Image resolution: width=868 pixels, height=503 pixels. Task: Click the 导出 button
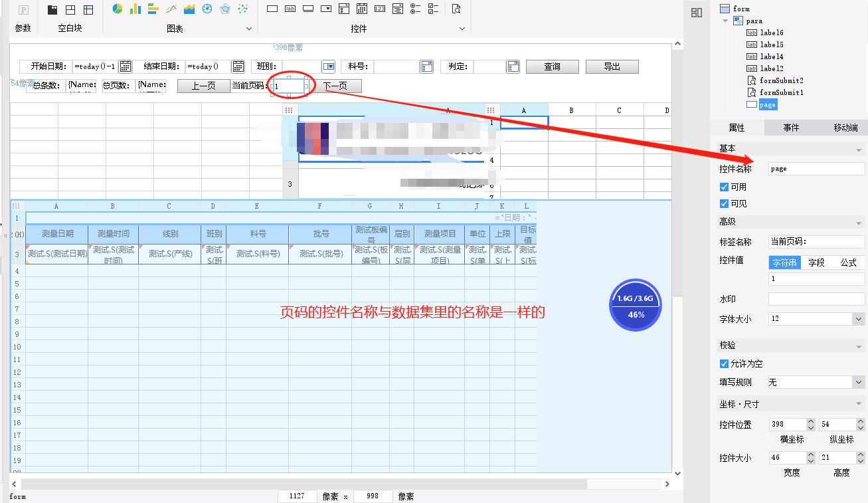point(612,66)
